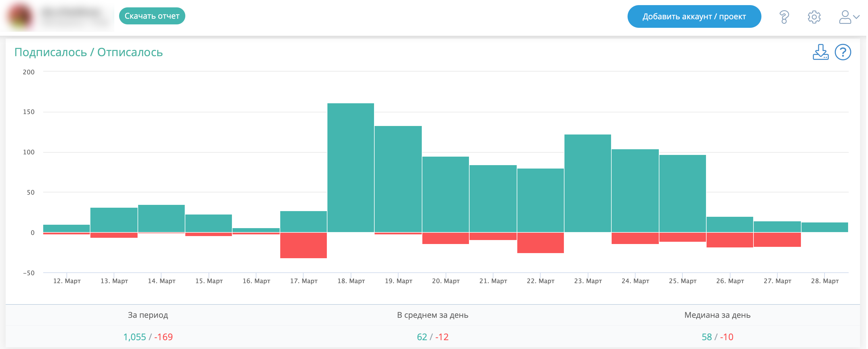868x349 pixels.
Task: Click the blurred account avatar
Action: coord(20,16)
